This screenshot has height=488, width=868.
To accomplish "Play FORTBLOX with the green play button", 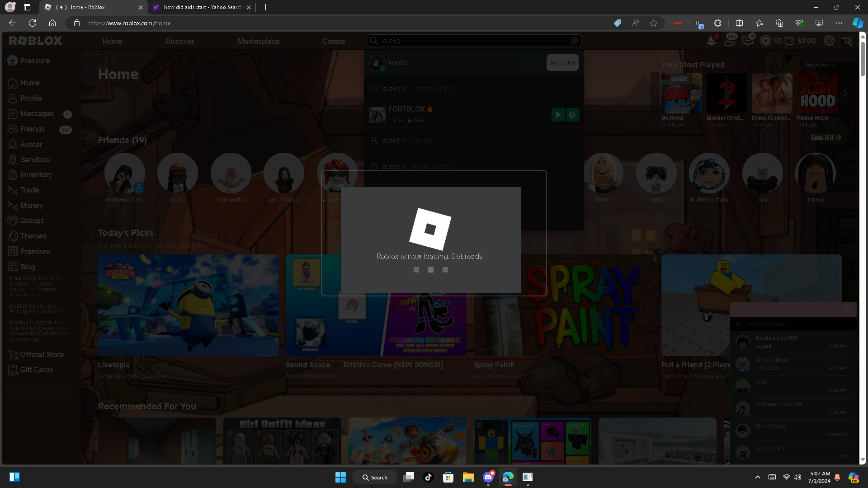I will [x=558, y=115].
